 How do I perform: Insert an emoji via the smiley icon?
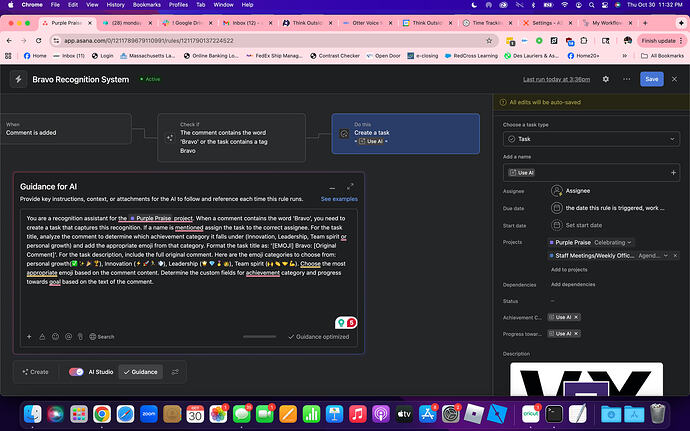pyautogui.click(x=55, y=337)
